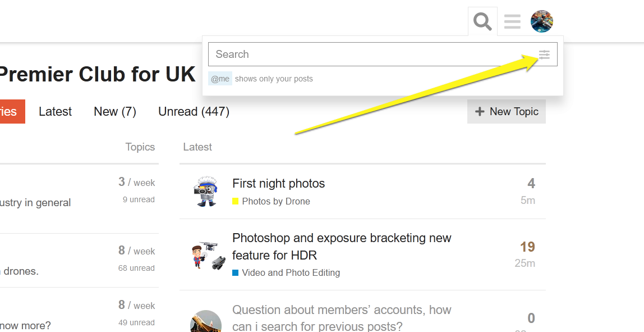Open advanced search options sliders icon
Image resolution: width=644 pixels, height=332 pixels.
pos(545,54)
